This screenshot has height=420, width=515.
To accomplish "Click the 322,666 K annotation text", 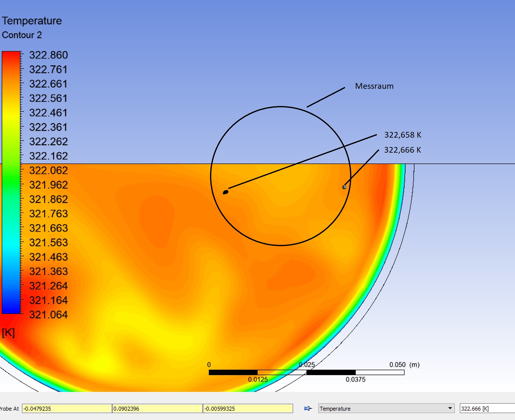I will [402, 150].
